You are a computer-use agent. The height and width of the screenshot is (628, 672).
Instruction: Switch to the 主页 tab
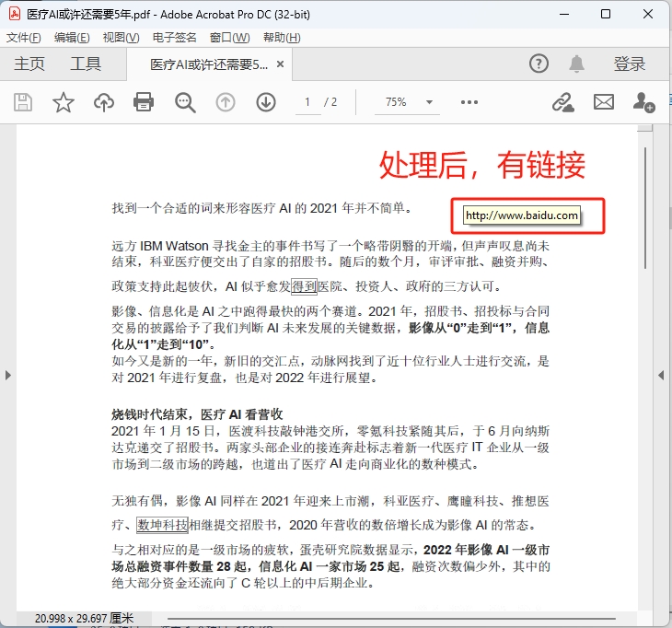click(x=29, y=64)
